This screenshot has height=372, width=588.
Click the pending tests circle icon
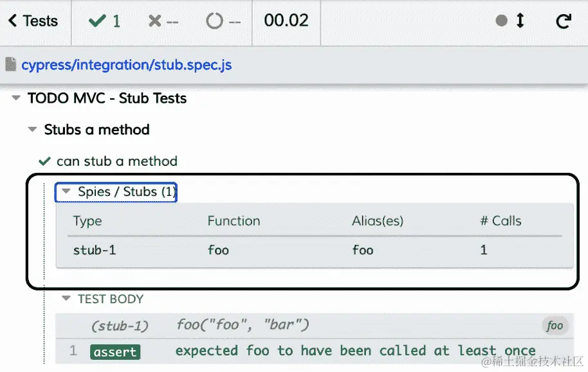(214, 21)
